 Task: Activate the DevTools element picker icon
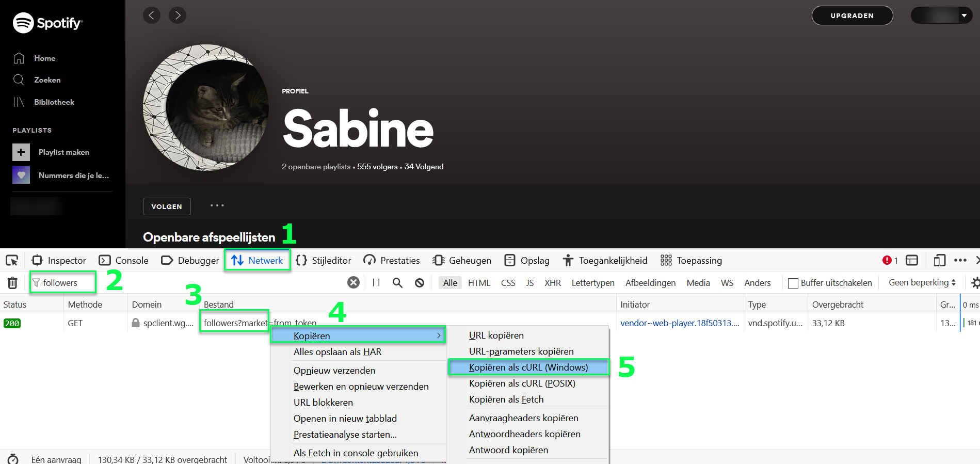pyautogui.click(x=12, y=260)
